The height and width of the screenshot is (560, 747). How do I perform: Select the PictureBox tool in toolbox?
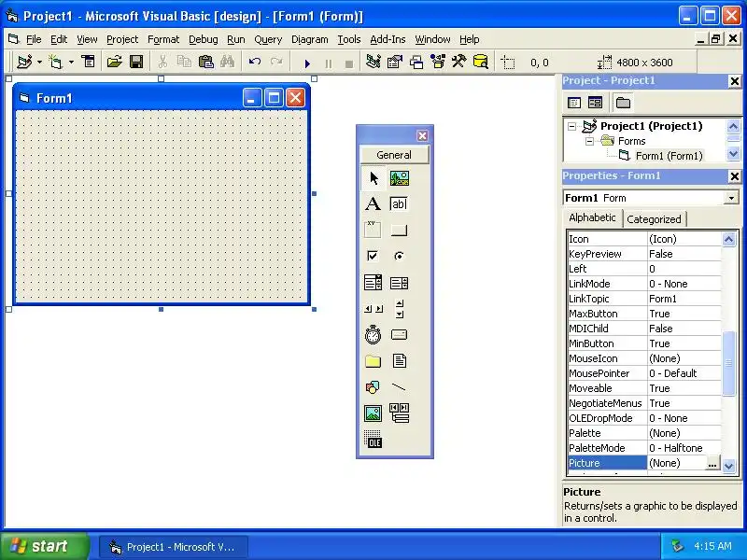pos(400,178)
